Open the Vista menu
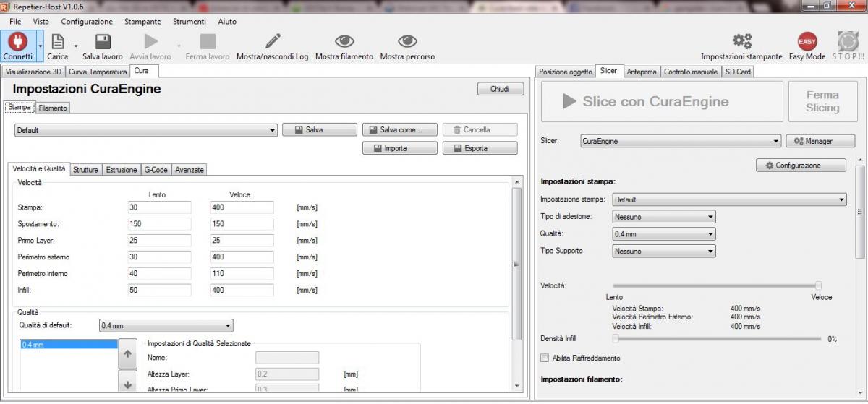The height and width of the screenshot is (404, 868). pyautogui.click(x=41, y=22)
